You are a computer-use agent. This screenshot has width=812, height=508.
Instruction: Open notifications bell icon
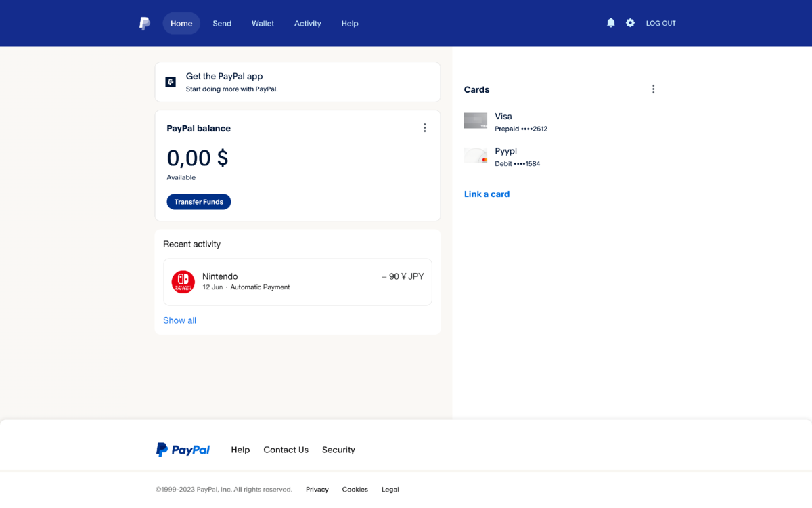point(611,23)
